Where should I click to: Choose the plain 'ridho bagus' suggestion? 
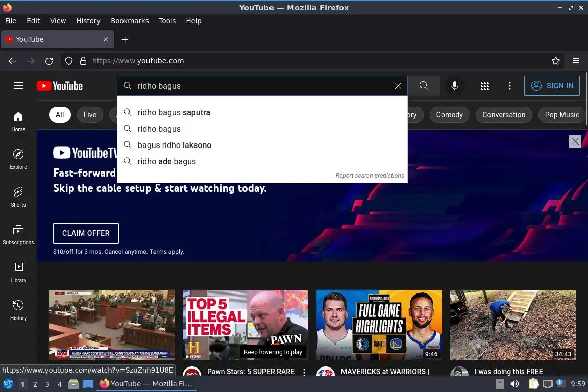(262, 129)
